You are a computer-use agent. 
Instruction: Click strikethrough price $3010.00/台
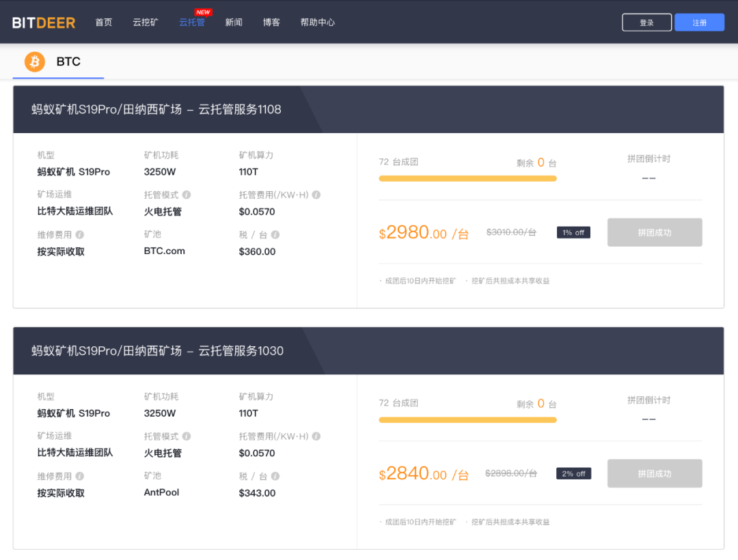click(x=511, y=232)
